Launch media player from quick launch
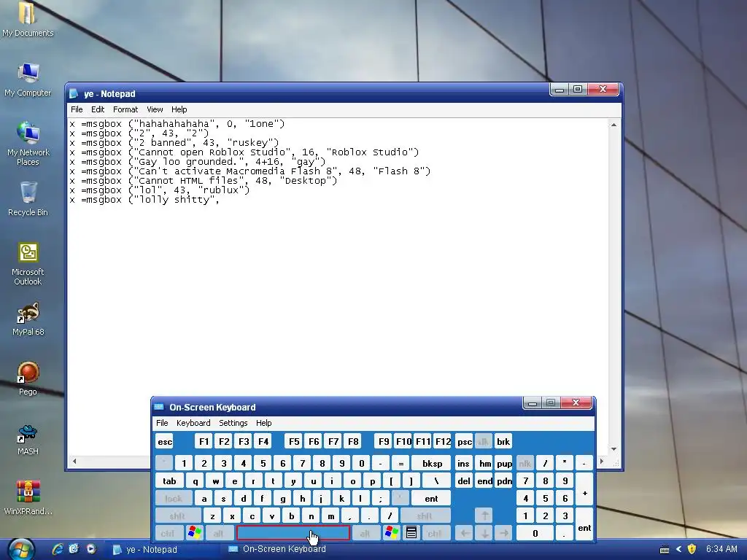 (x=90, y=549)
